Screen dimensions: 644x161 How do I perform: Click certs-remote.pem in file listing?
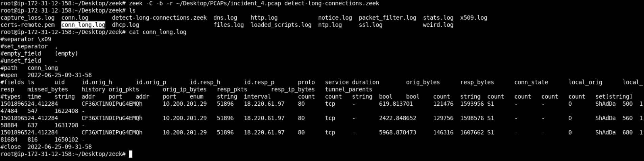coord(27,25)
